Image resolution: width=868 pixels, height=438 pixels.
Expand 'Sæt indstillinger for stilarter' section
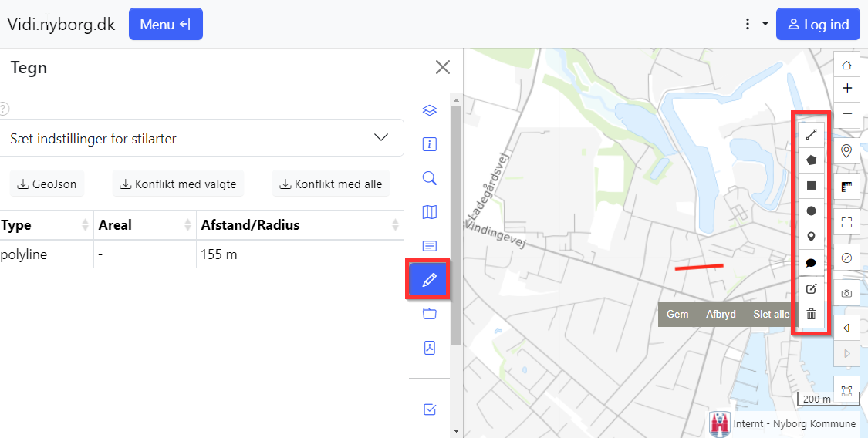click(202, 138)
